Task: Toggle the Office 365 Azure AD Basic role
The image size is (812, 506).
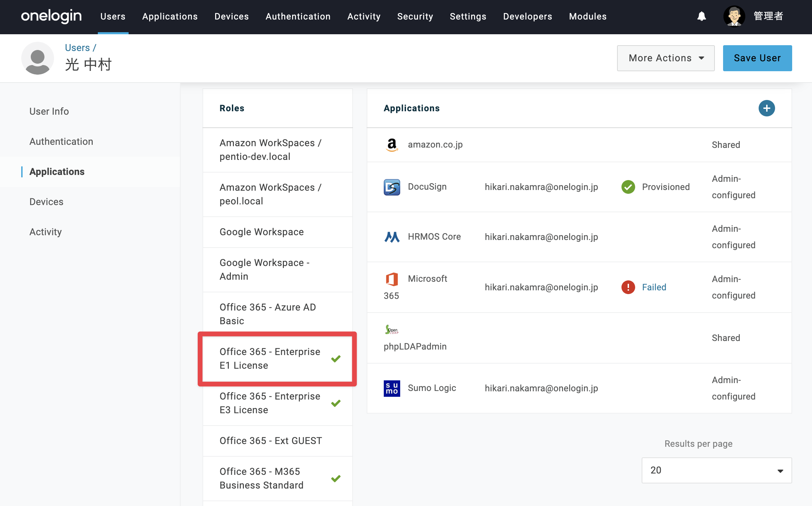Action: 277,314
